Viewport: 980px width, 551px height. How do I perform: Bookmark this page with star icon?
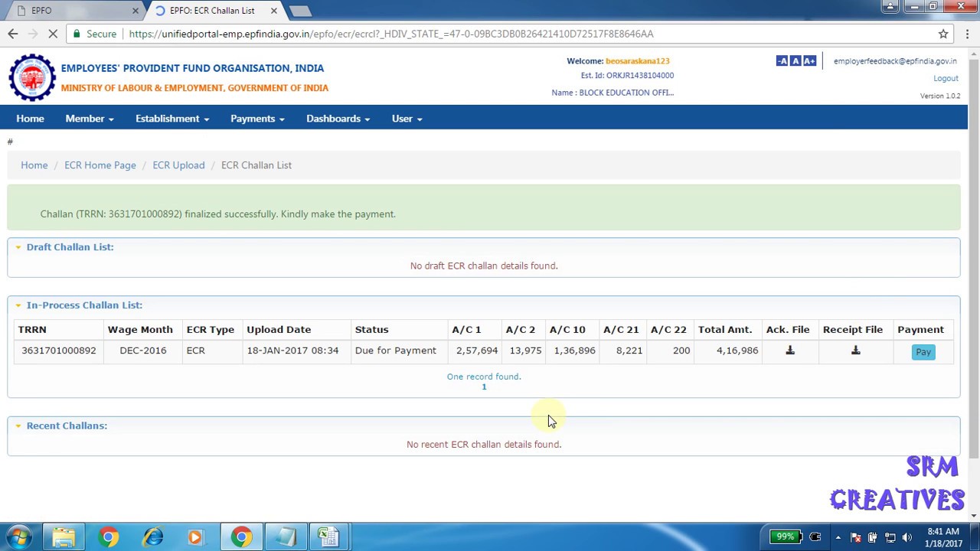click(943, 34)
